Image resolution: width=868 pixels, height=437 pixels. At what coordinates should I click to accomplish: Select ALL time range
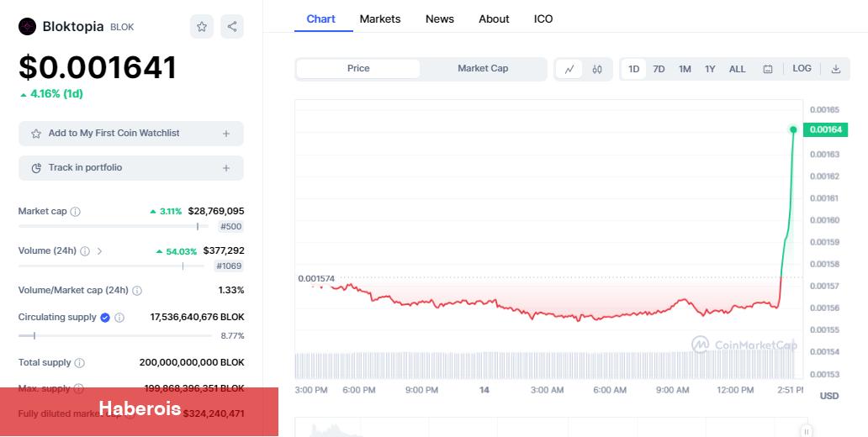coord(738,69)
